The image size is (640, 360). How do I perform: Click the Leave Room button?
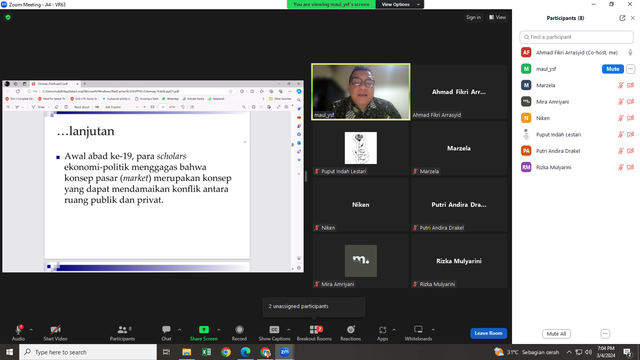[488, 333]
